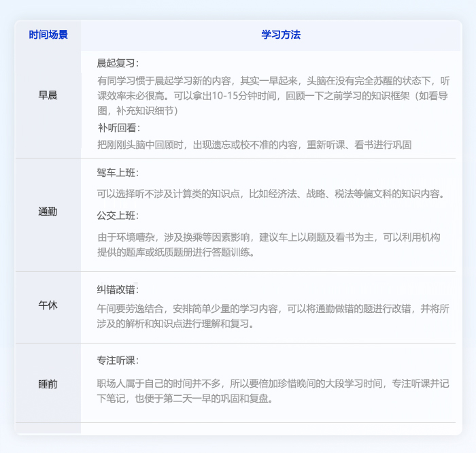Click the 驾车上班 subheading

pos(118,173)
